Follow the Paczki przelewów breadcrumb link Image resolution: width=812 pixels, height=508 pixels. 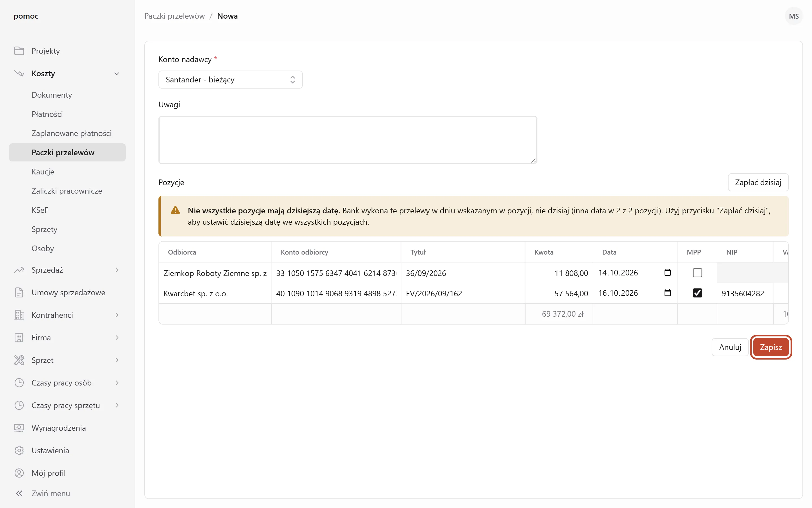tap(175, 16)
